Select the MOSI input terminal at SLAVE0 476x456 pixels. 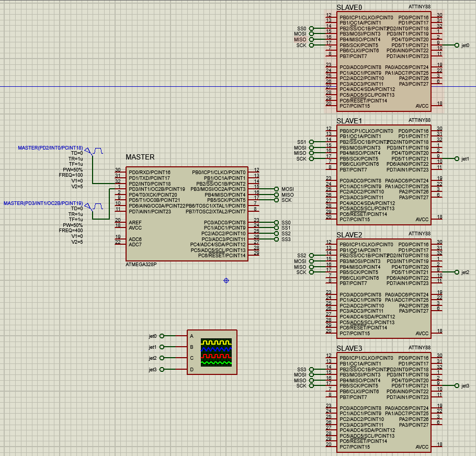click(x=311, y=33)
